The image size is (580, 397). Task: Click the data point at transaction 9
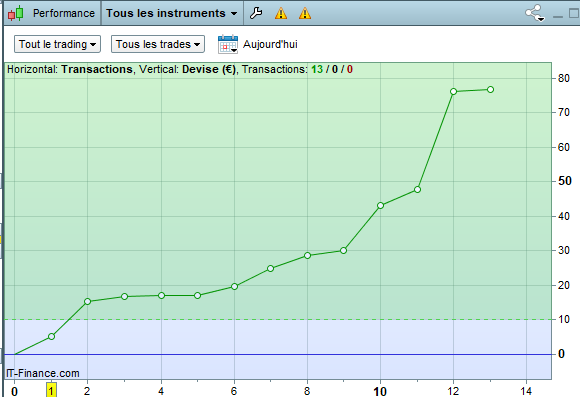[343, 250]
